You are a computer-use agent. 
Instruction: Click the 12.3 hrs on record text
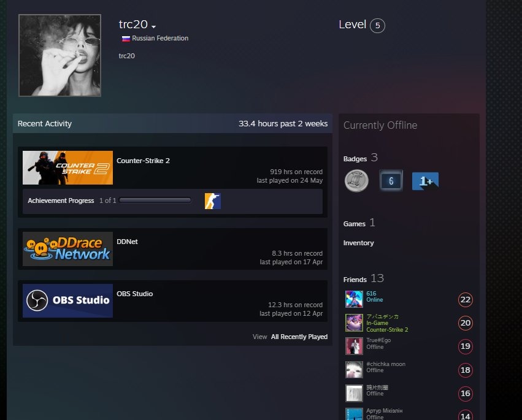pyautogui.click(x=295, y=305)
